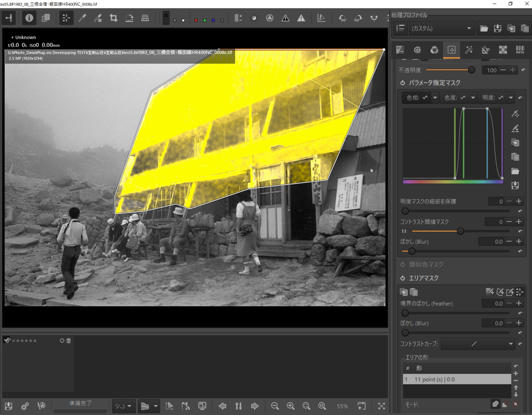Choose the perspective correction grid tool
Screen dimensions: 532x415
coord(145,18)
